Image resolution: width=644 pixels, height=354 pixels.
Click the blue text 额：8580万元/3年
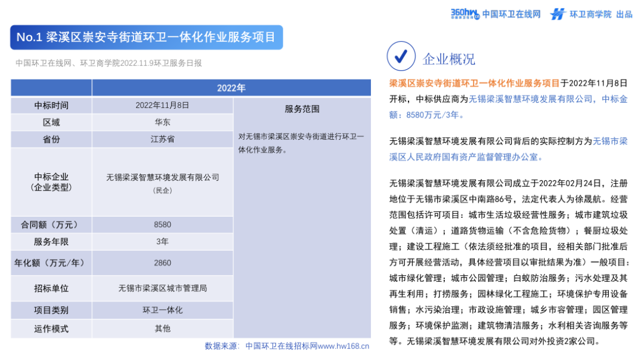pyautogui.click(x=426, y=115)
